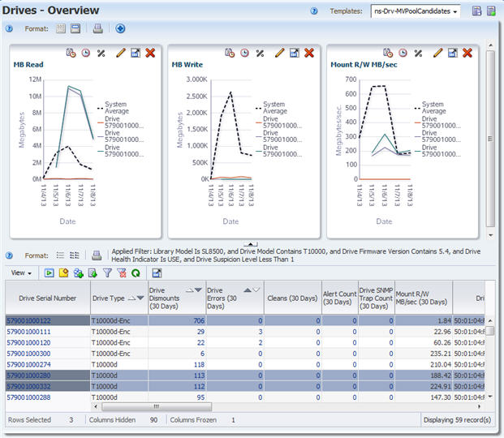504x438 pixels.
Task: Select drive serial number 579001000111
Action: tap(29, 332)
